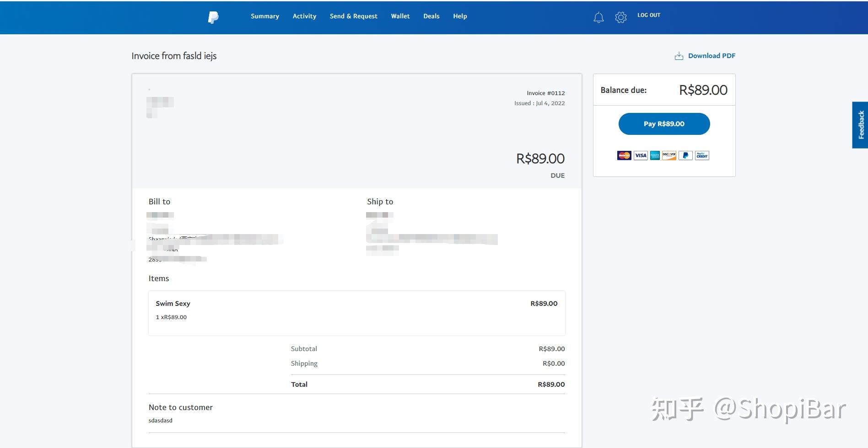Select the PayPal Credit payment icon

701,155
